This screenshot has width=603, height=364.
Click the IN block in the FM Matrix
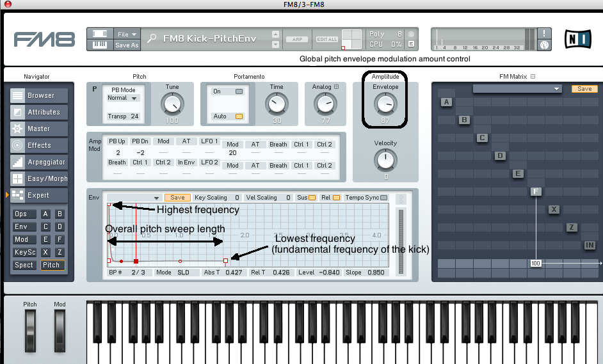590,245
